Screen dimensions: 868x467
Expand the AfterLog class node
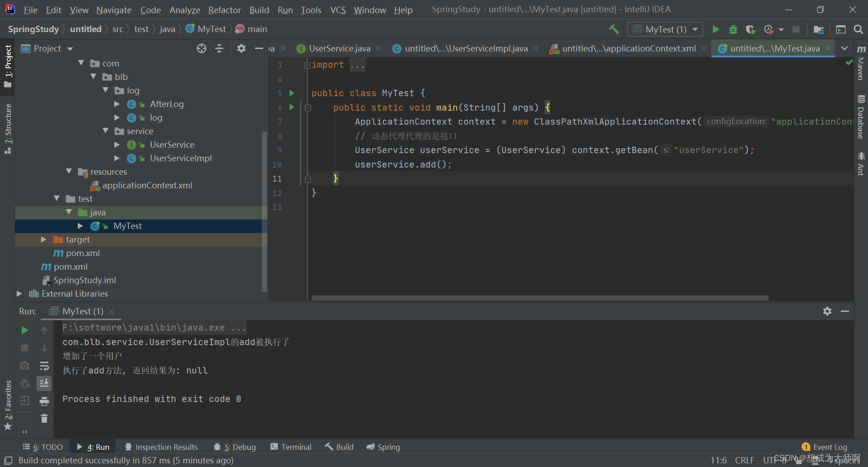tap(117, 104)
